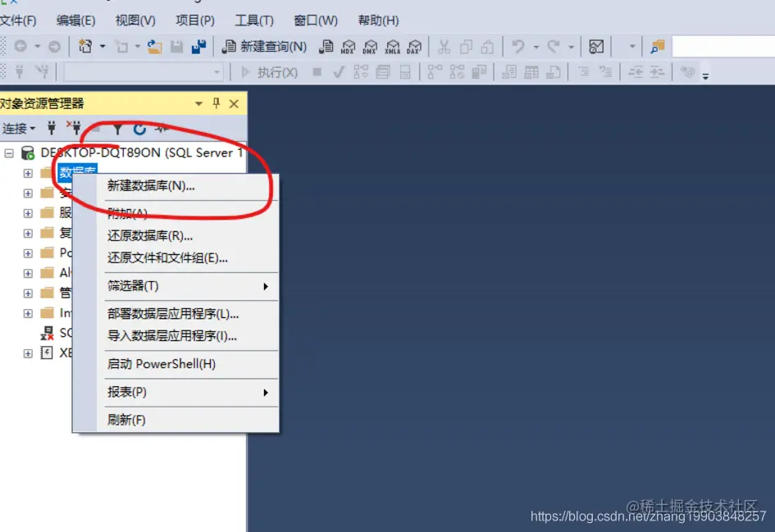
Task: Click the Execute (执行) button
Action: click(x=269, y=73)
